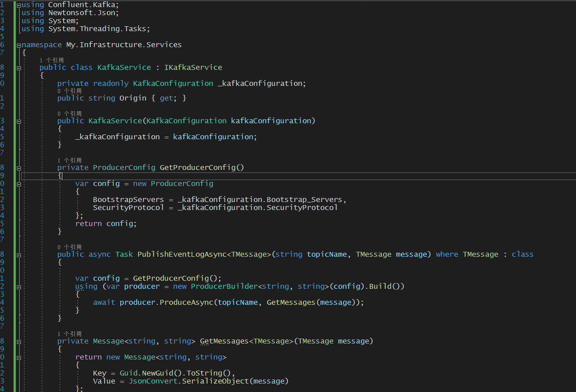Collapse the My.Infrastructure.Services namespace block

19,45
